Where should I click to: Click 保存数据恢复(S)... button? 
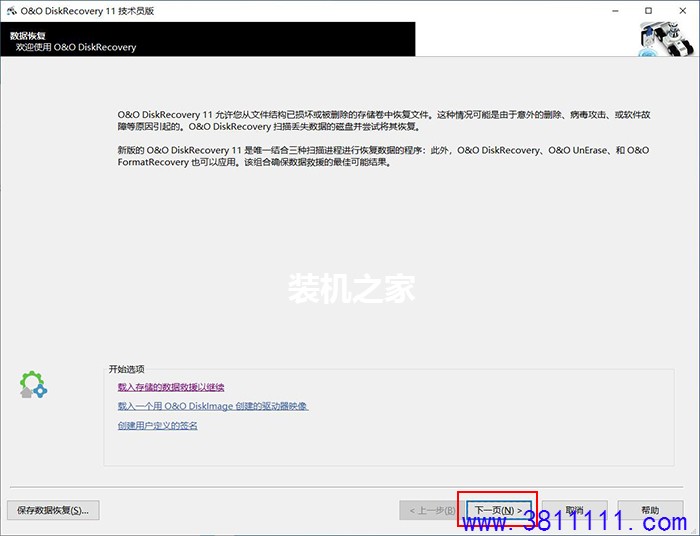coord(53,510)
